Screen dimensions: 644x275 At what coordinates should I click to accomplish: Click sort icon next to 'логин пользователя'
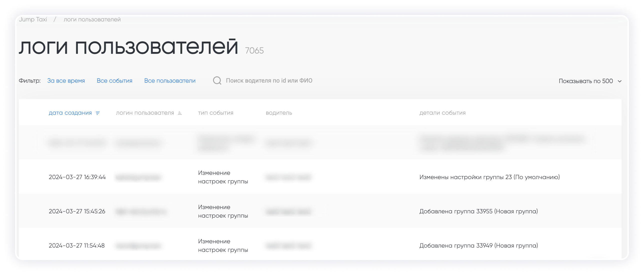click(x=180, y=113)
